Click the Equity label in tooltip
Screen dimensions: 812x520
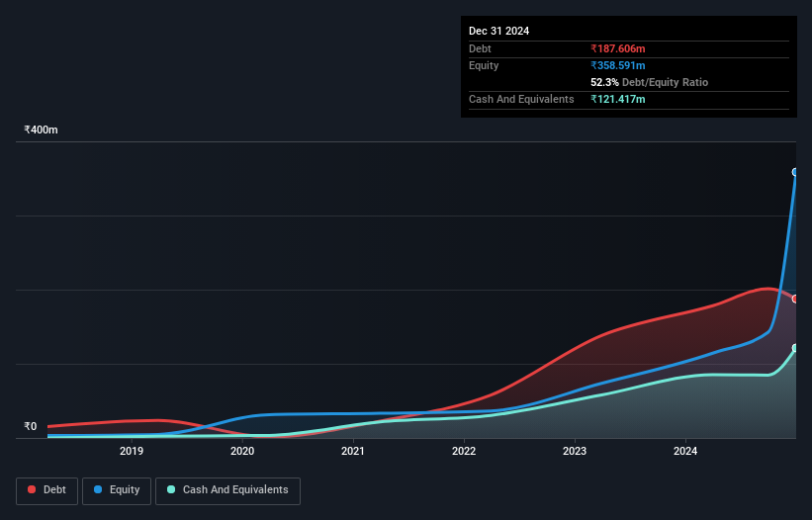point(484,65)
